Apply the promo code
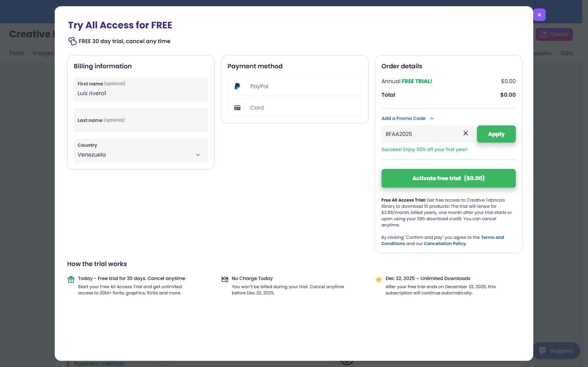This screenshot has height=367, width=588. coord(496,134)
